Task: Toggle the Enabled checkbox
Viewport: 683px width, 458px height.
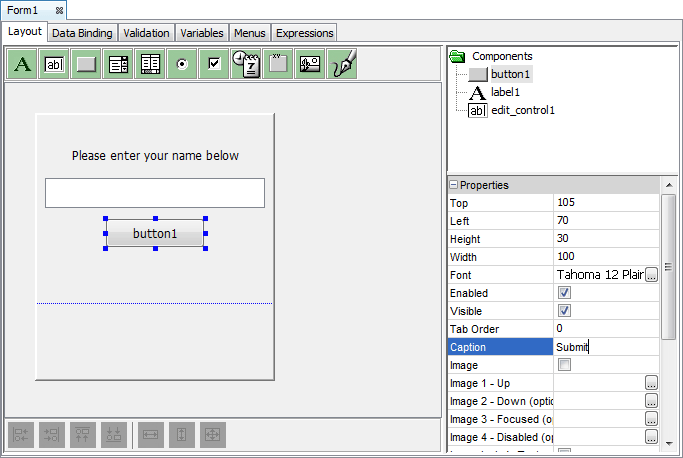Action: pos(564,293)
